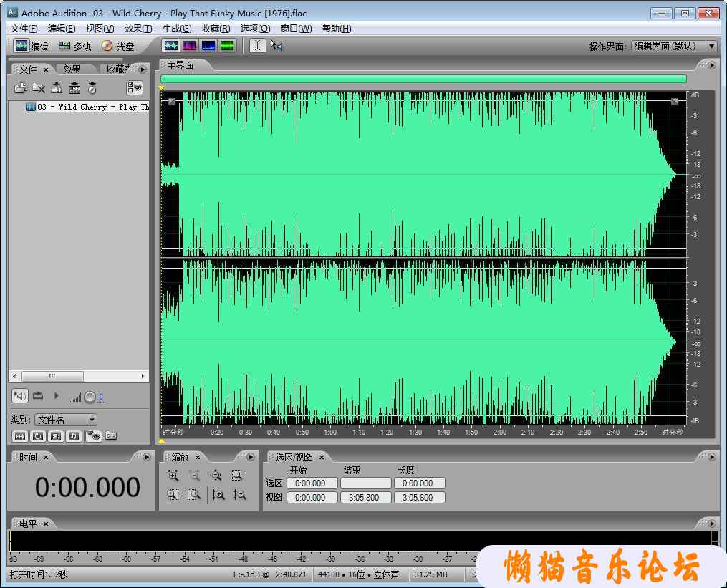This screenshot has height=588, width=727.
Task: Toggle show video files filter button
Action: [56, 436]
